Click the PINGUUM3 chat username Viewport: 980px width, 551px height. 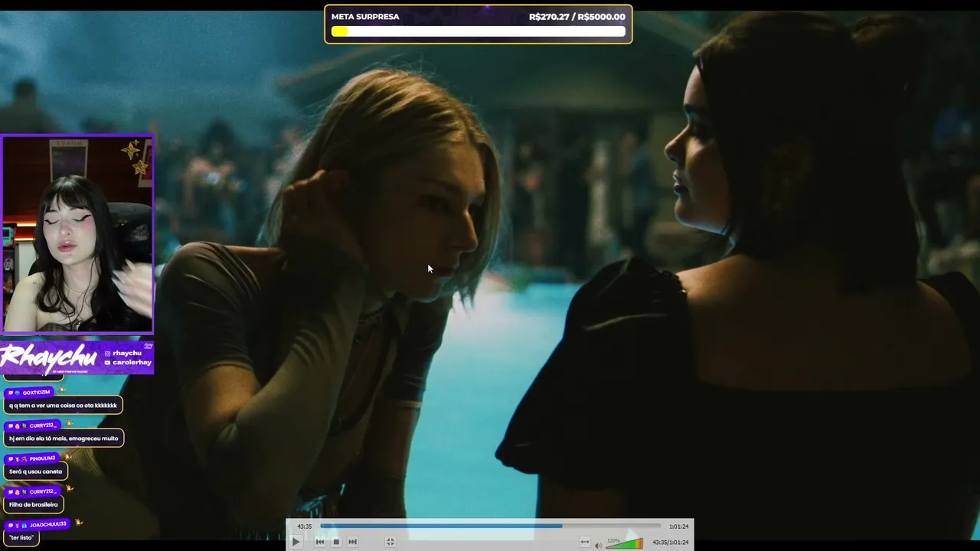(42, 458)
